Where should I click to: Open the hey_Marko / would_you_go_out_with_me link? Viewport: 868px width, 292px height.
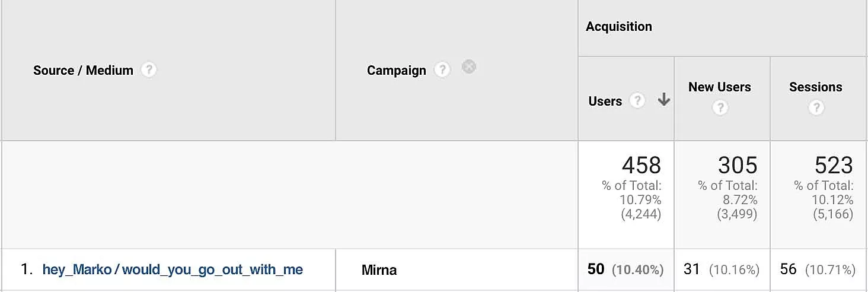(173, 270)
